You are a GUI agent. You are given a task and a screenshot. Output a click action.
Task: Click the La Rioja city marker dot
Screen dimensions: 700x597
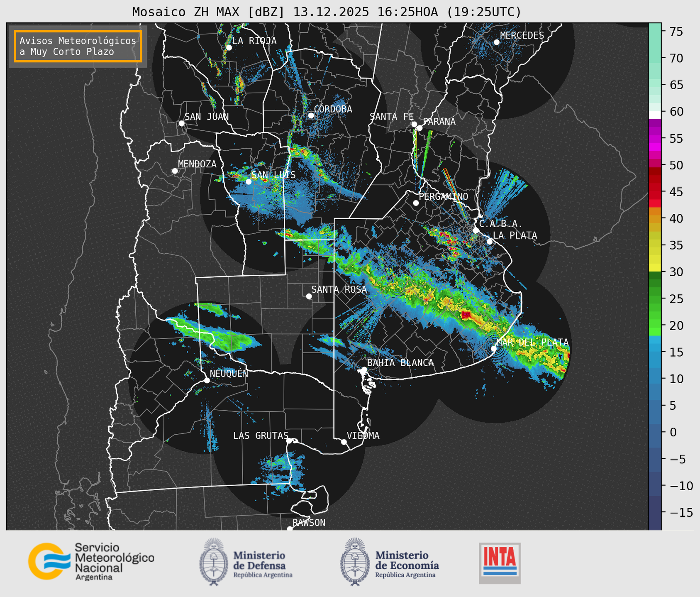pyautogui.click(x=229, y=48)
